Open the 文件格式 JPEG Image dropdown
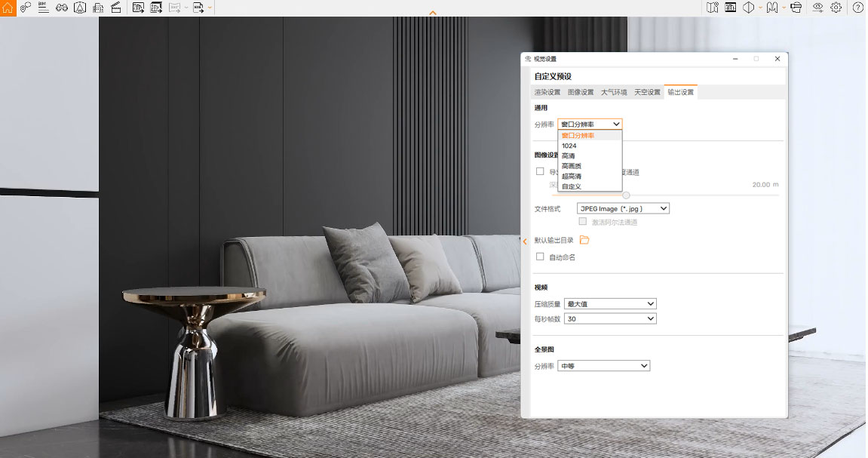 [x=623, y=209]
